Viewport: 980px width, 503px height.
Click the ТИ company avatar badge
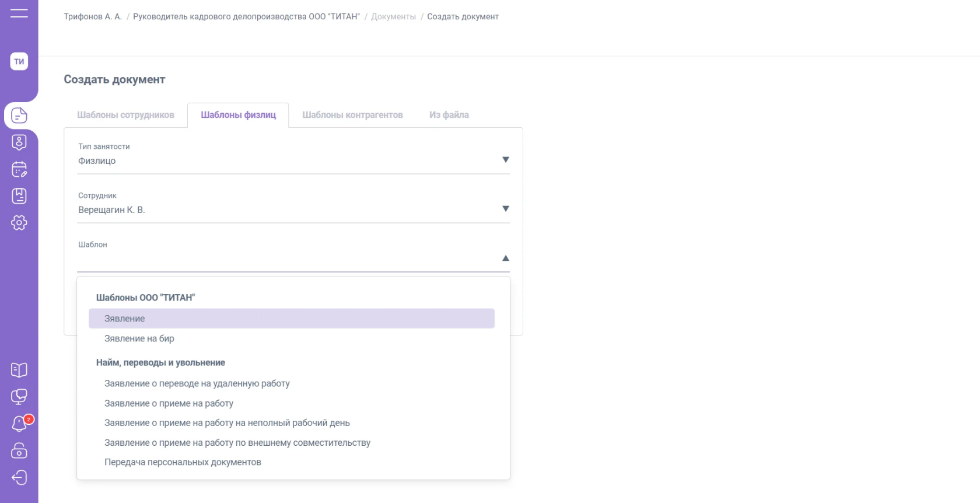coord(19,61)
